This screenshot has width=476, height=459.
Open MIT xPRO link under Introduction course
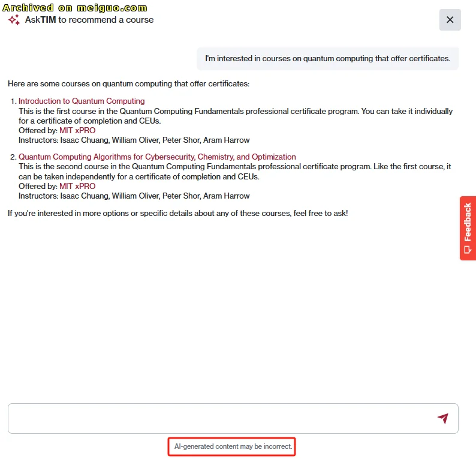point(77,130)
